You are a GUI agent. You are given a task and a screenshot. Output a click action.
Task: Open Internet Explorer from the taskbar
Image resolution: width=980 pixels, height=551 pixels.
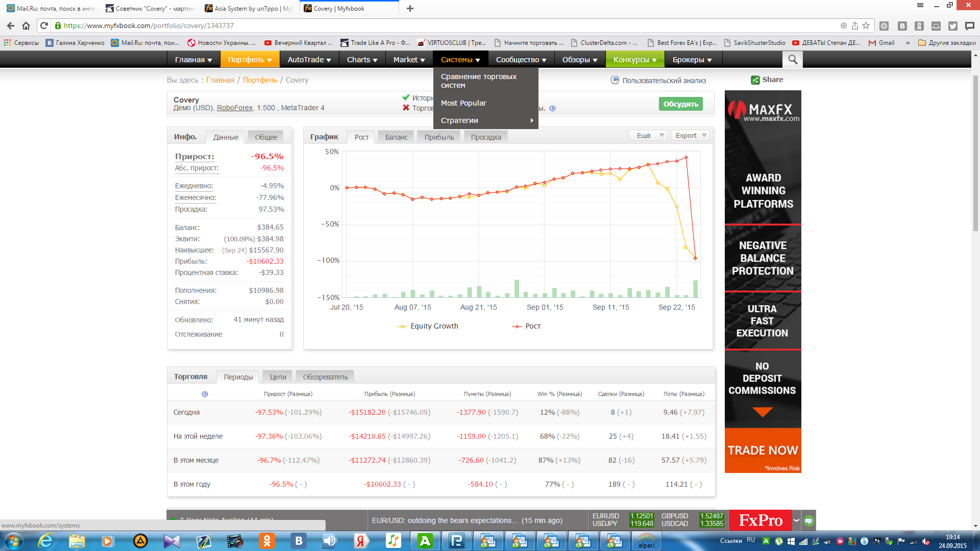click(x=45, y=541)
